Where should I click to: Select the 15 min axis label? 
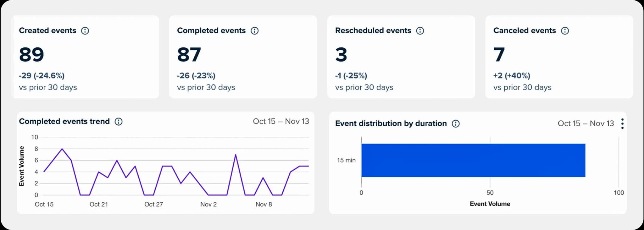pos(346,160)
